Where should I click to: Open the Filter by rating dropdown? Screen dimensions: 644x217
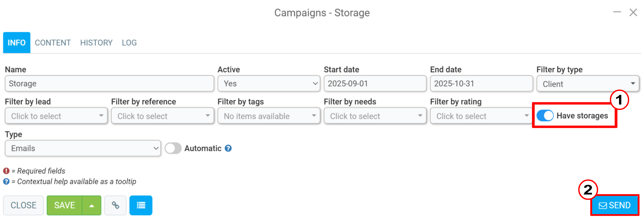481,116
